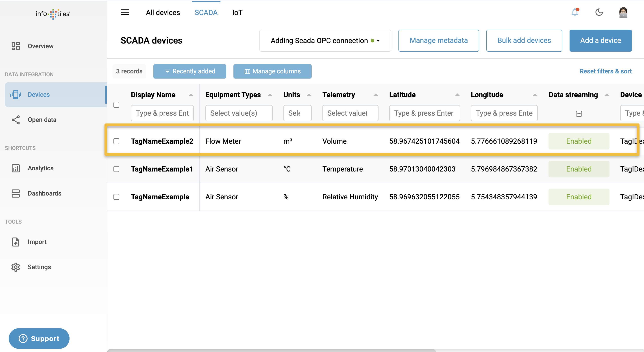Screen dimensions: 644x352
Task: Open the Equipment Types filter dropdown
Action: (x=239, y=113)
